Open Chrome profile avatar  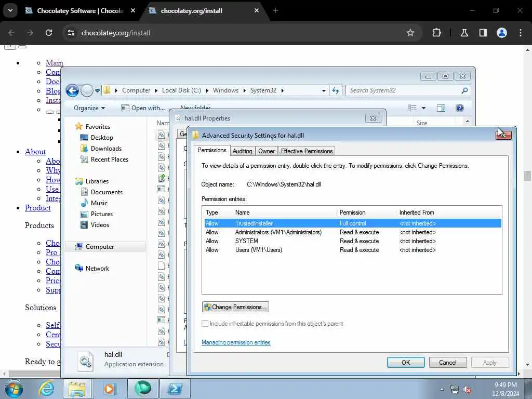coord(501,33)
